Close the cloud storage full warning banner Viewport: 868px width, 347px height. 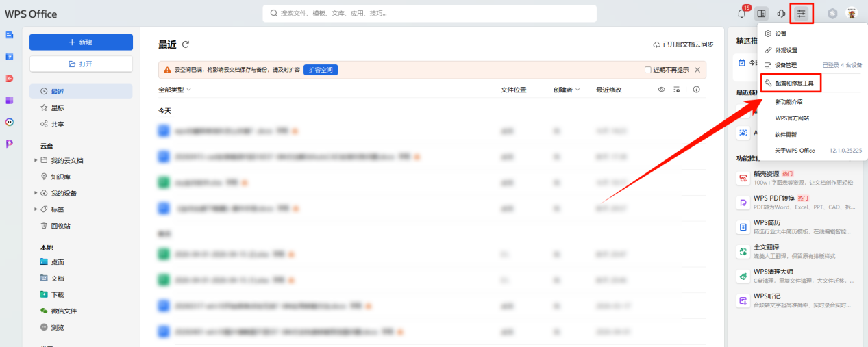(x=697, y=70)
